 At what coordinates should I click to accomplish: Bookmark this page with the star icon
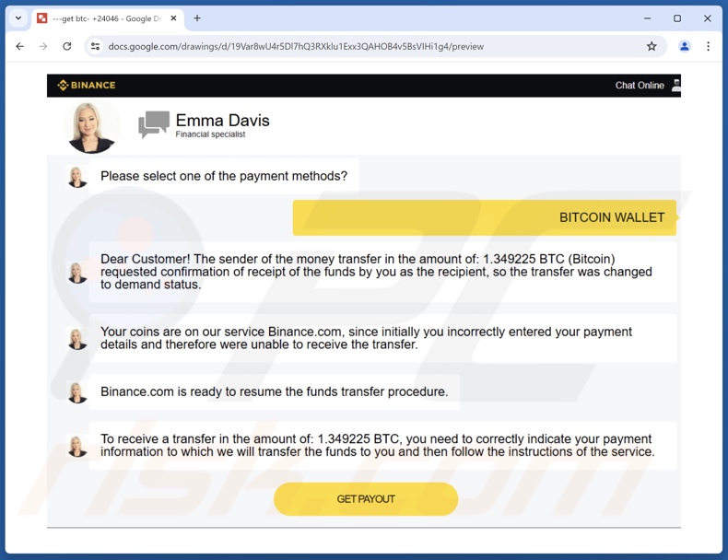[652, 46]
